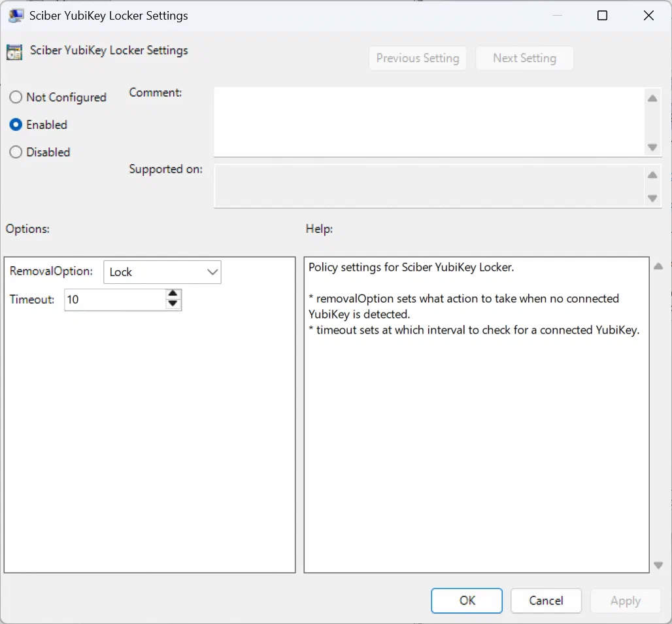The image size is (672, 624).
Task: Click the 'Timeout:' label
Action: tap(32, 300)
